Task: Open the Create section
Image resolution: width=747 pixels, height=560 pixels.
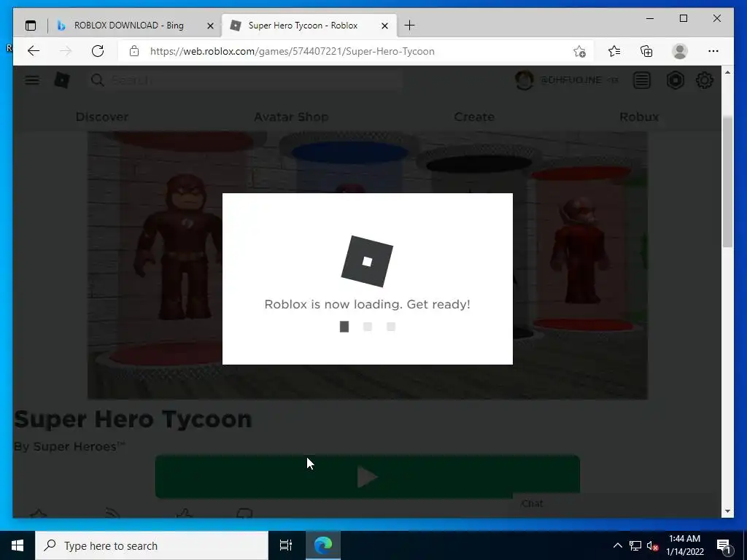Action: (x=474, y=117)
